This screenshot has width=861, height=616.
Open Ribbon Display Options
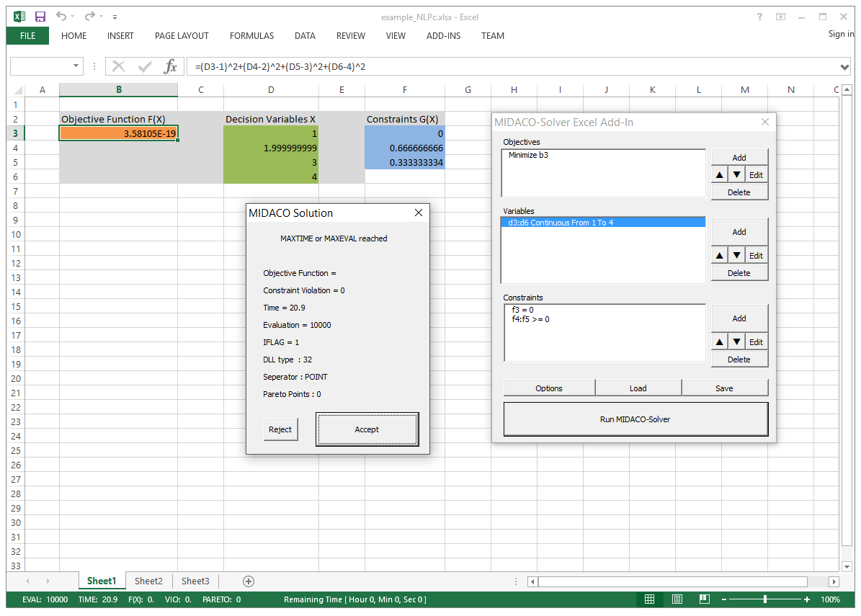pyautogui.click(x=780, y=17)
